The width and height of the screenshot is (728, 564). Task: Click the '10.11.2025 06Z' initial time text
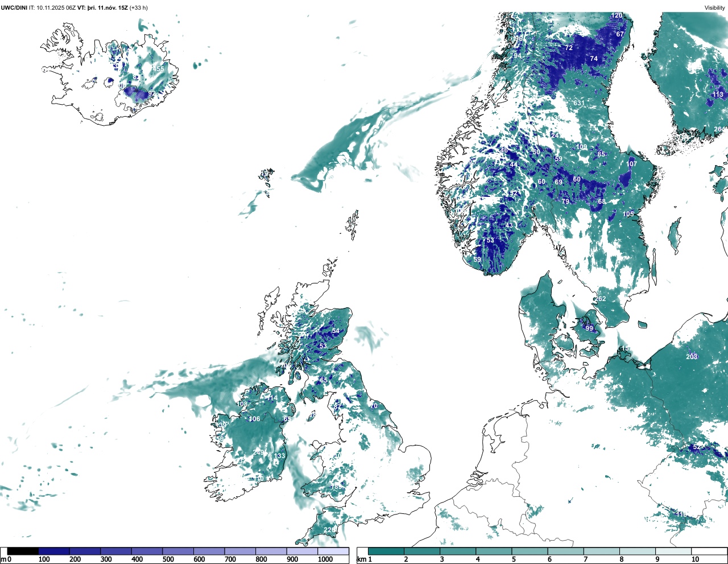pos(55,8)
